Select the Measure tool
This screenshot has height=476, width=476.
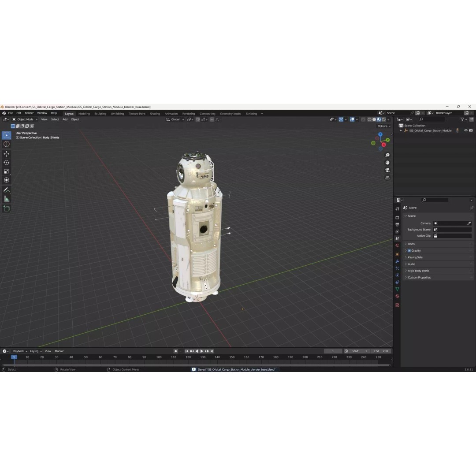[x=6, y=199]
